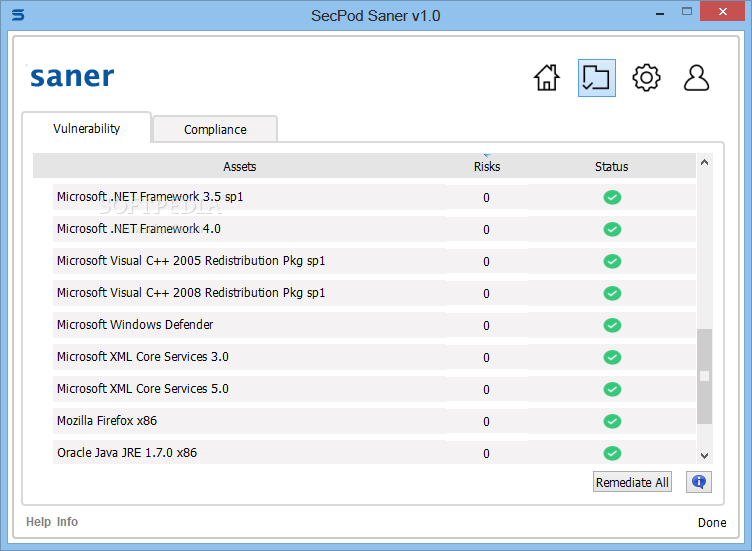Click the vertical scrollbar thumb
This screenshot has height=551, width=752.
coord(704,376)
